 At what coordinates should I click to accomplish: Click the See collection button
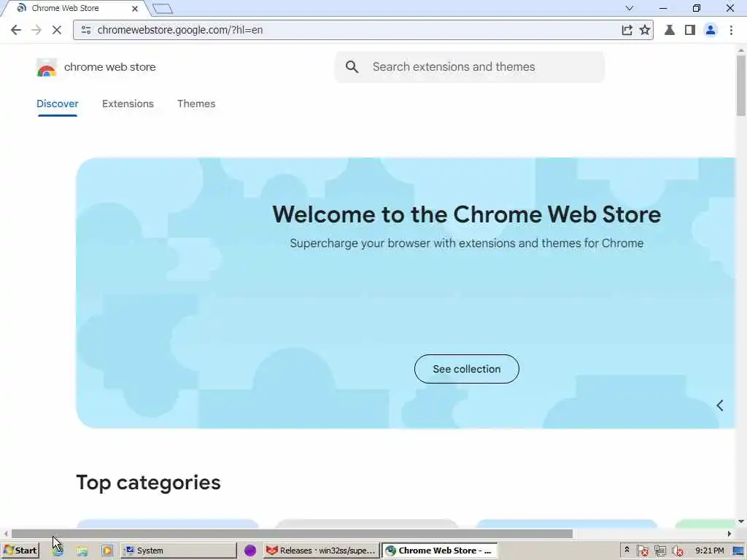(467, 369)
